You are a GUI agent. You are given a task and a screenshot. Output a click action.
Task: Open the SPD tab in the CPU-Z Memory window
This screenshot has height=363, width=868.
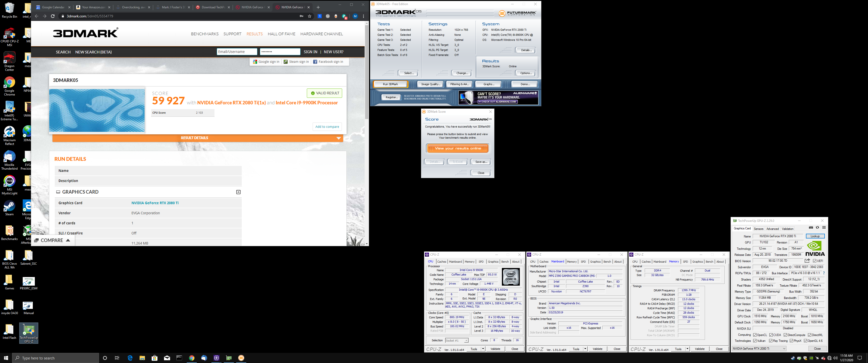coord(685,262)
